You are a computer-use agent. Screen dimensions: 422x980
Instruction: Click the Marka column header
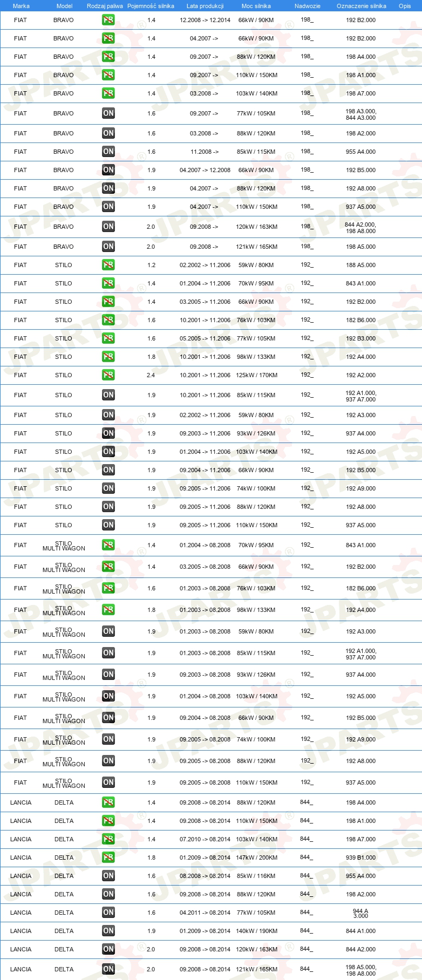(x=21, y=6)
